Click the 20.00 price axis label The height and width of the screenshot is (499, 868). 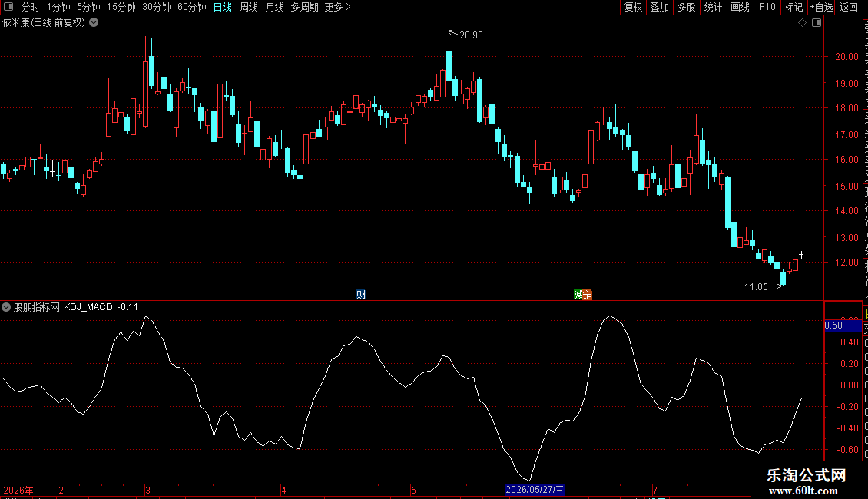(x=847, y=57)
